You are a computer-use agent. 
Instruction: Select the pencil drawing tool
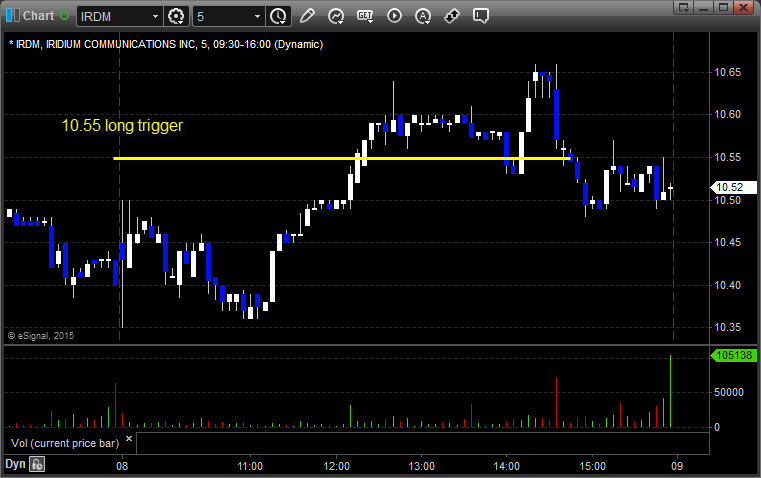(x=307, y=16)
